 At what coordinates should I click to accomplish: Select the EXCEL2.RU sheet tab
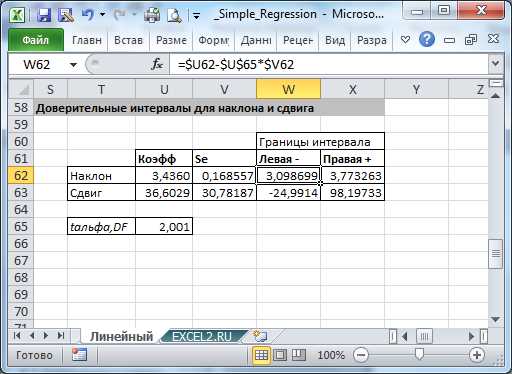(202, 336)
